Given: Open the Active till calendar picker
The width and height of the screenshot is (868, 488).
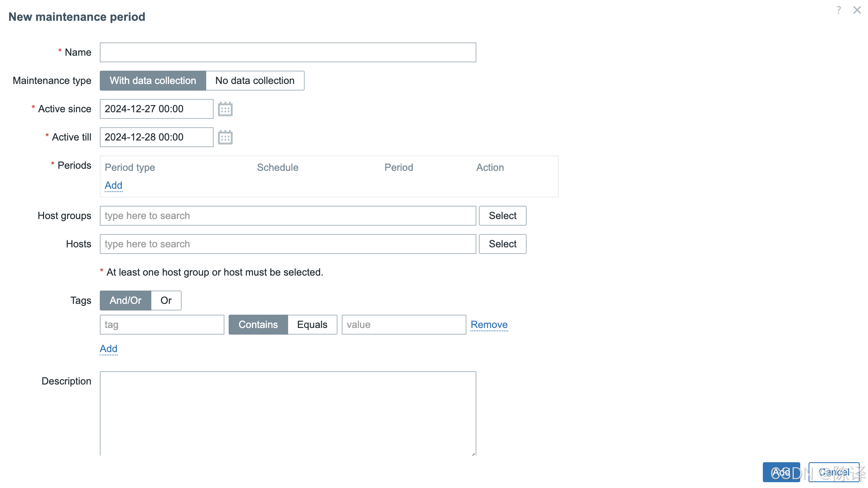Looking at the screenshot, I should click(225, 137).
